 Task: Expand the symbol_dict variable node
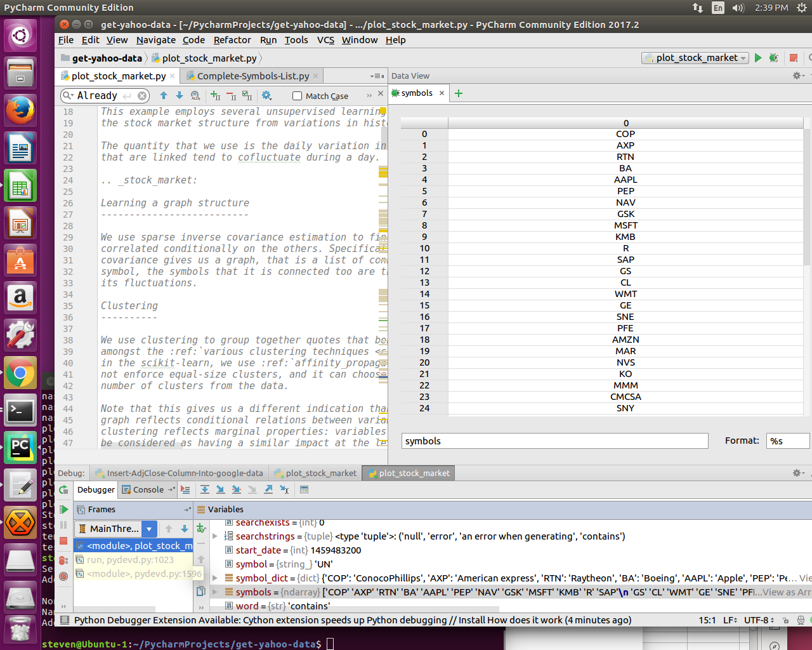pos(215,578)
